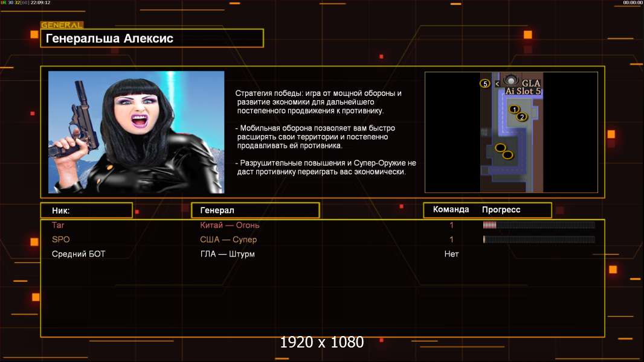This screenshot has width=644, height=362.
Task: Select player Средний БОТ
Action: tap(79, 254)
